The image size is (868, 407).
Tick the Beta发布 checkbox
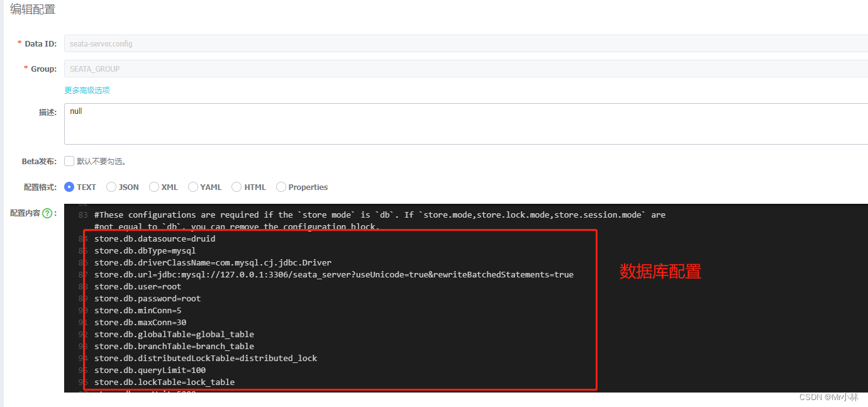pyautogui.click(x=69, y=161)
